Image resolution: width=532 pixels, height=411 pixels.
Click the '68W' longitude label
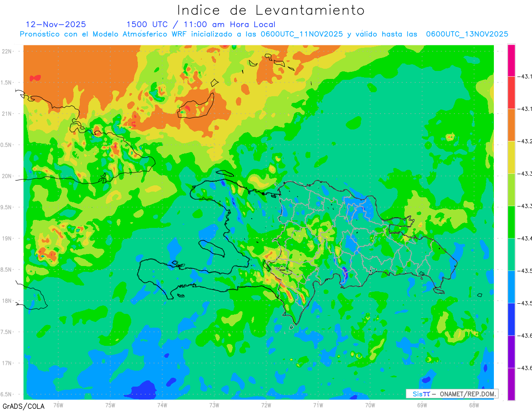[x=474, y=405]
